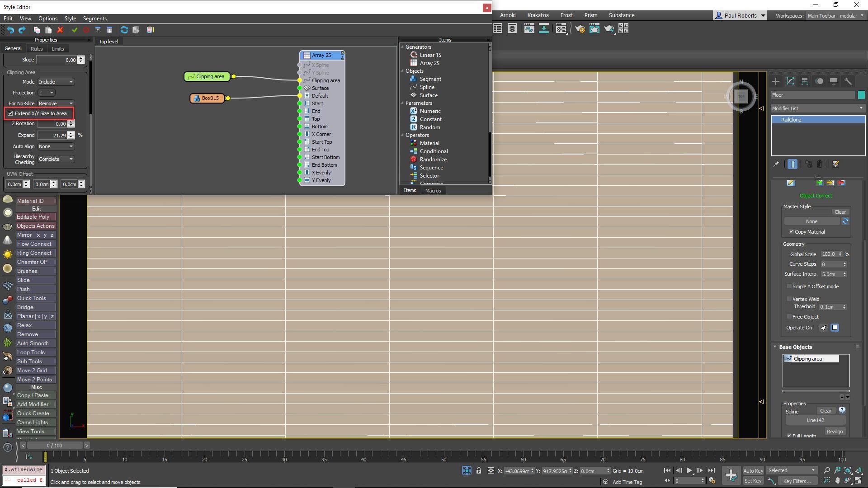Click the selection lock toggle icon
Screen dimensions: 868x488
[478, 471]
